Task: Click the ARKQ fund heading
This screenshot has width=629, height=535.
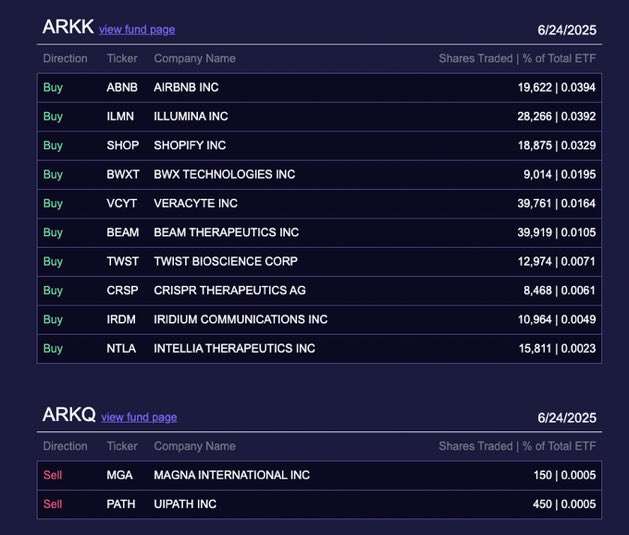Action: click(69, 415)
